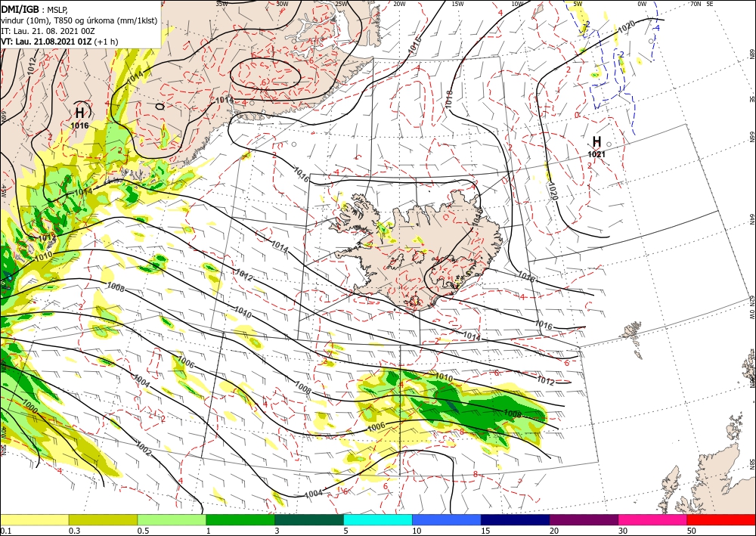The image size is (756, 536).
Task: Click the red 50+ legend color band
Action: pos(721,519)
